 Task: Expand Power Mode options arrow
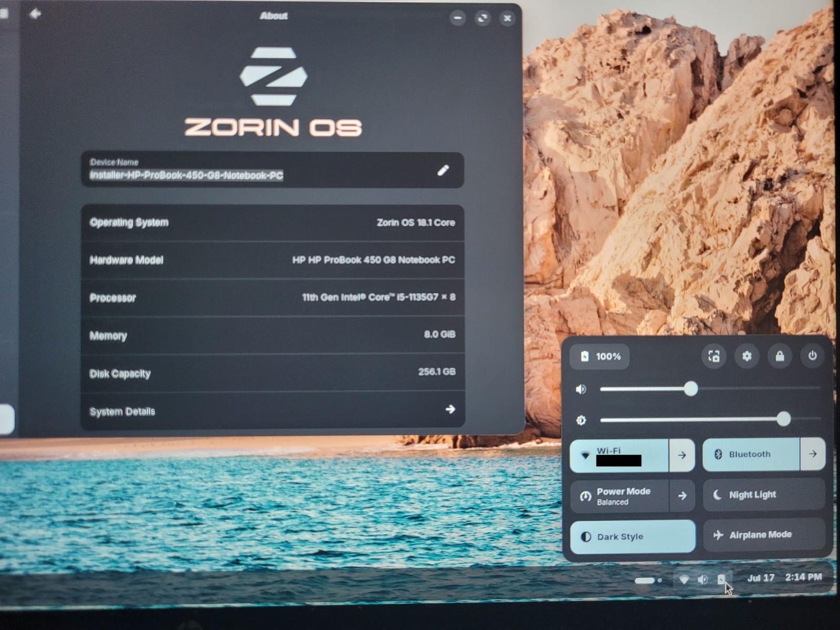(x=682, y=496)
